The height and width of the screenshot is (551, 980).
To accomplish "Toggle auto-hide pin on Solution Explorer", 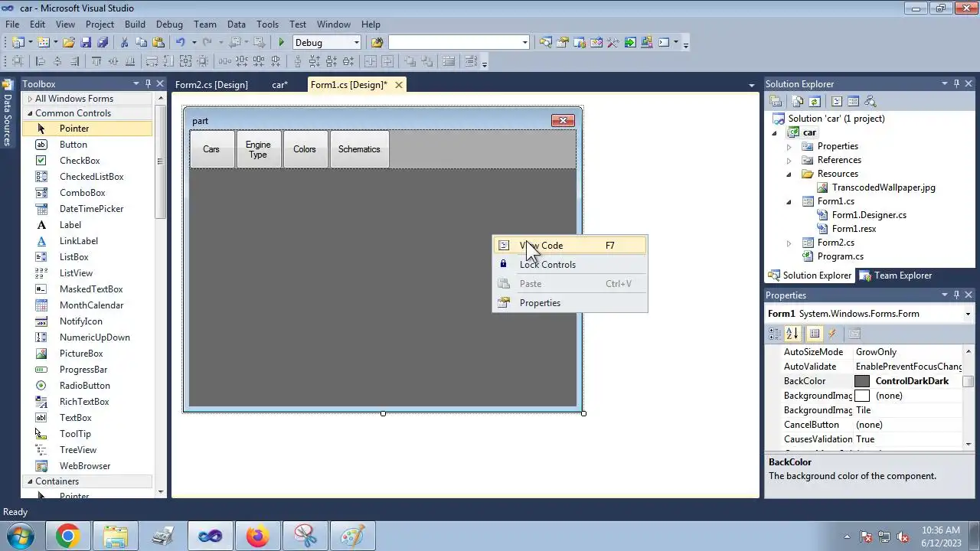I will coord(956,83).
